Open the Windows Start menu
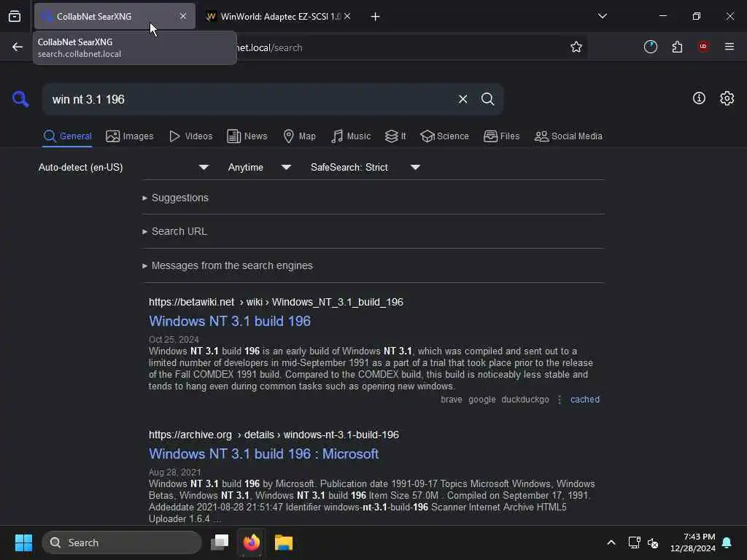 [23, 542]
